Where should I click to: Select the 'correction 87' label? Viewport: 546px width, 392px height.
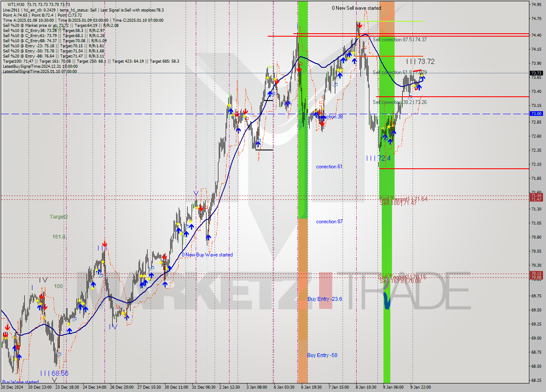tap(329, 222)
